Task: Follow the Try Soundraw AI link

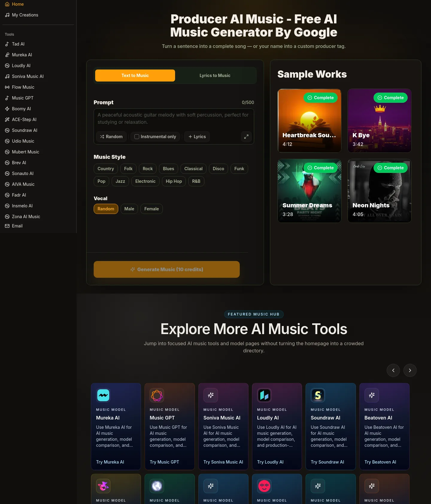Action: click(327, 462)
